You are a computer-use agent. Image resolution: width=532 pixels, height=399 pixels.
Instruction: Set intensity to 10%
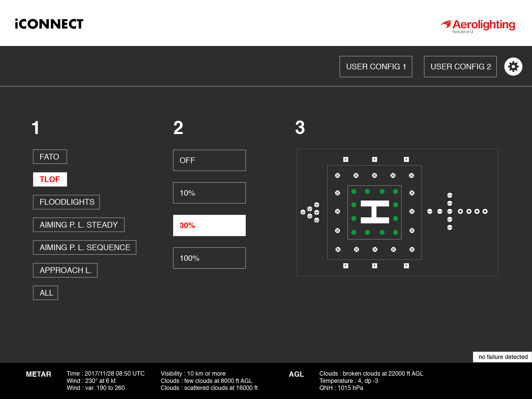pyautogui.click(x=209, y=193)
